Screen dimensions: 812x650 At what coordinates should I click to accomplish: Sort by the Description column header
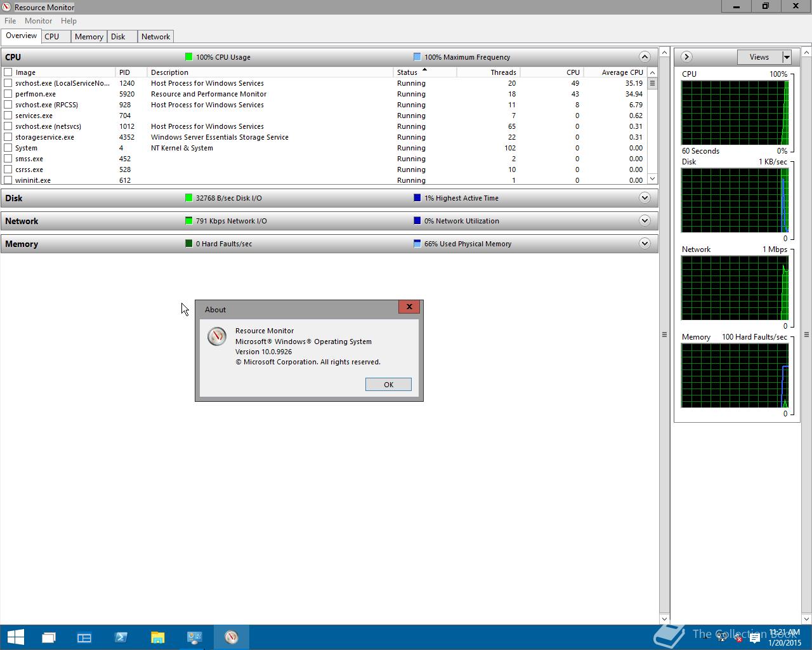point(270,72)
